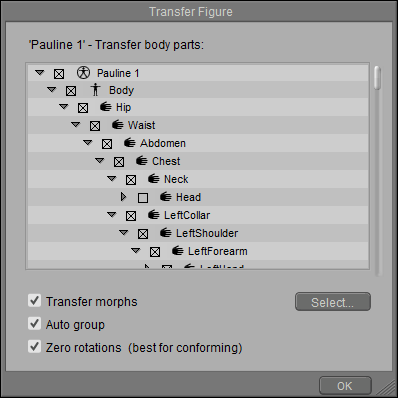398x398 pixels.
Task: Click the body parts list scrollbar thumb
Action: pyautogui.click(x=377, y=78)
